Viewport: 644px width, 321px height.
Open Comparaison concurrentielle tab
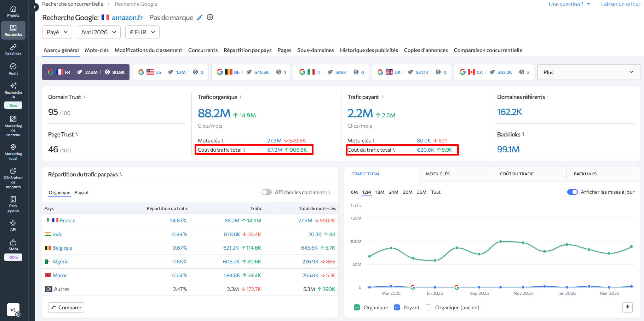point(488,50)
